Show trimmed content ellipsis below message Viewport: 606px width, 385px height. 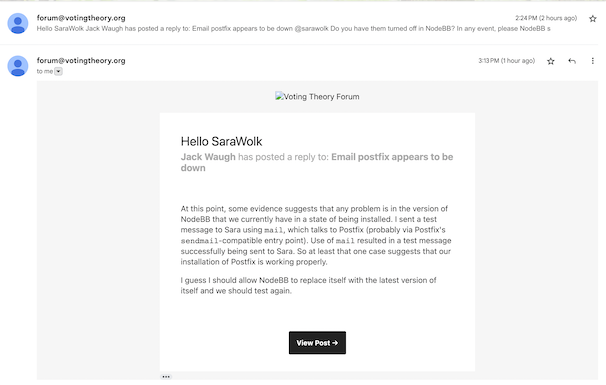click(x=166, y=376)
